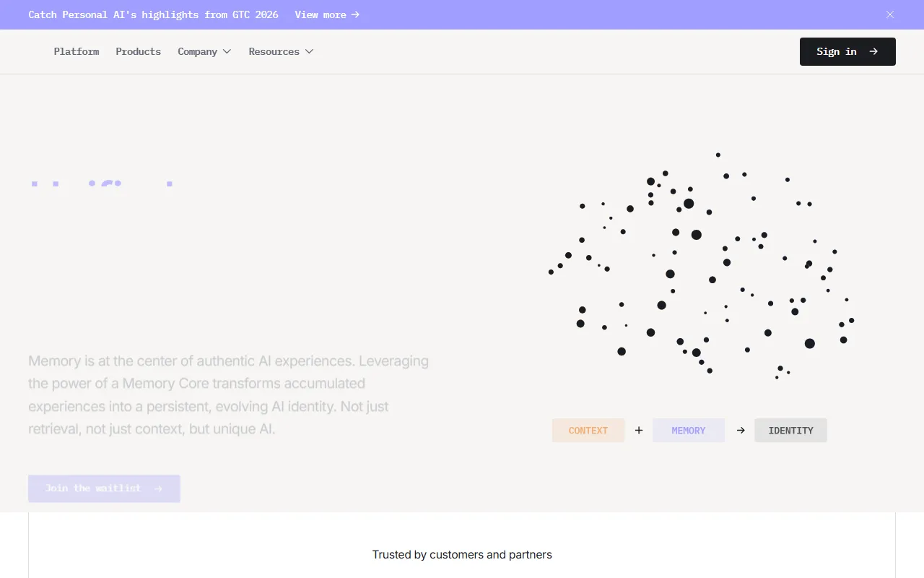The width and height of the screenshot is (924, 578).
Task: Select the orange CONTEXT chip
Action: 588,431
